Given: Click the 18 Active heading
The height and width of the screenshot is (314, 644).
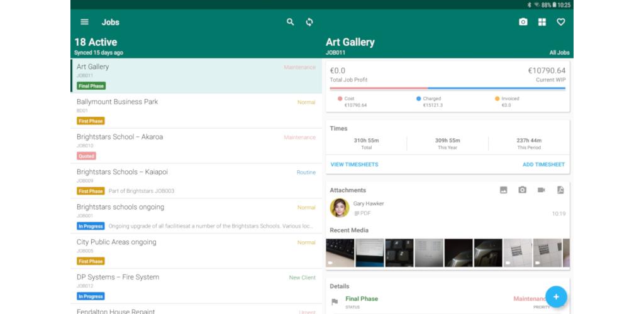Looking at the screenshot, I should pos(96,42).
